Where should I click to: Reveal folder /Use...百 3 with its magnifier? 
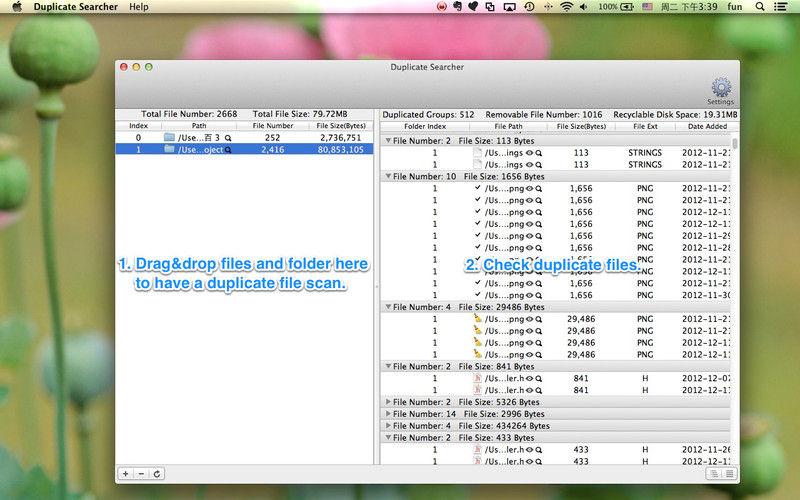click(228, 138)
